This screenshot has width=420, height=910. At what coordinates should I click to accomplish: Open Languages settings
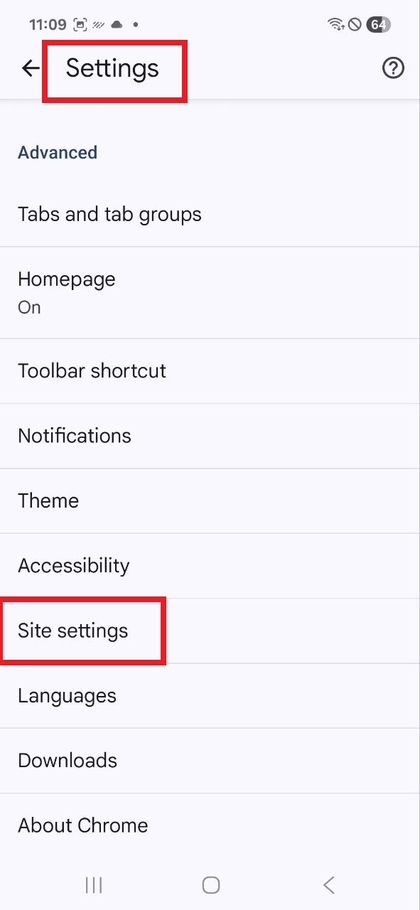[x=210, y=696]
